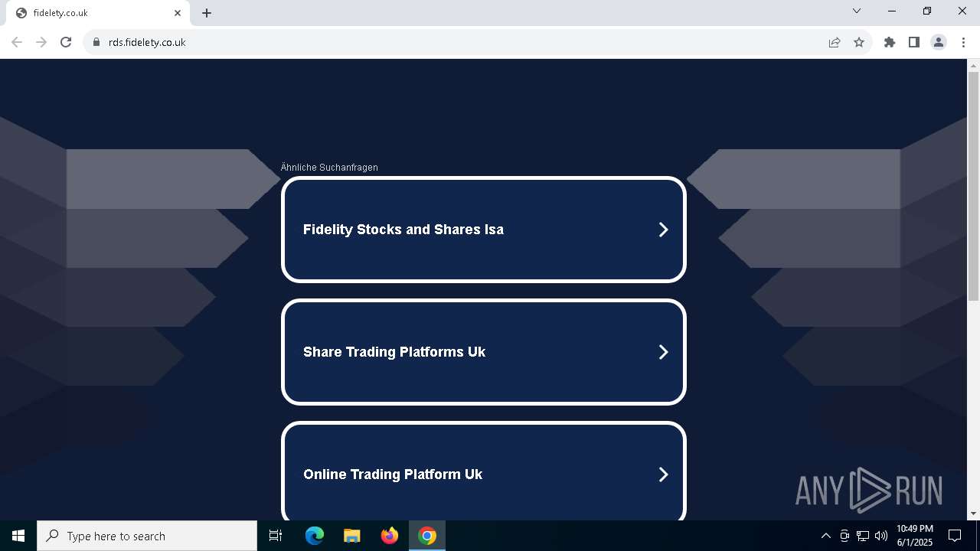Open Chrome three-dot menu
The width and height of the screenshot is (980, 551).
click(x=963, y=43)
